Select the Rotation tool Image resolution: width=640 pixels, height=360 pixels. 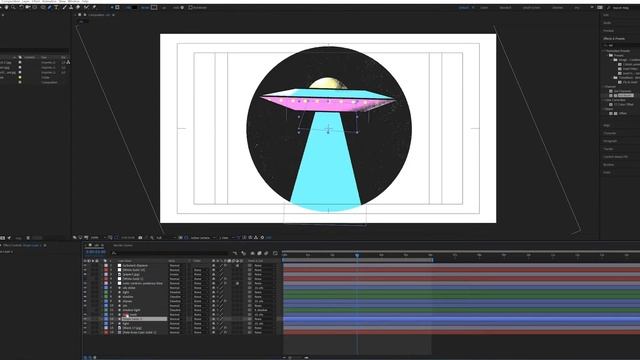point(21,7)
